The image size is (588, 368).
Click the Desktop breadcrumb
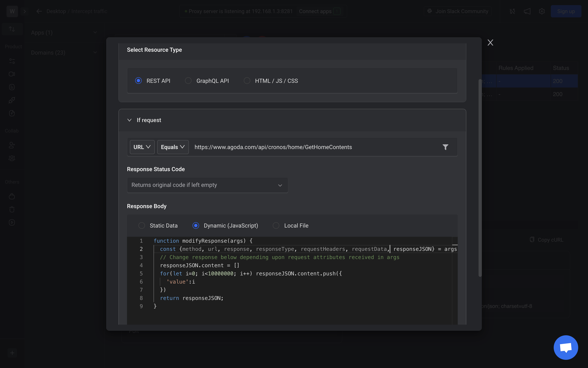(56, 11)
